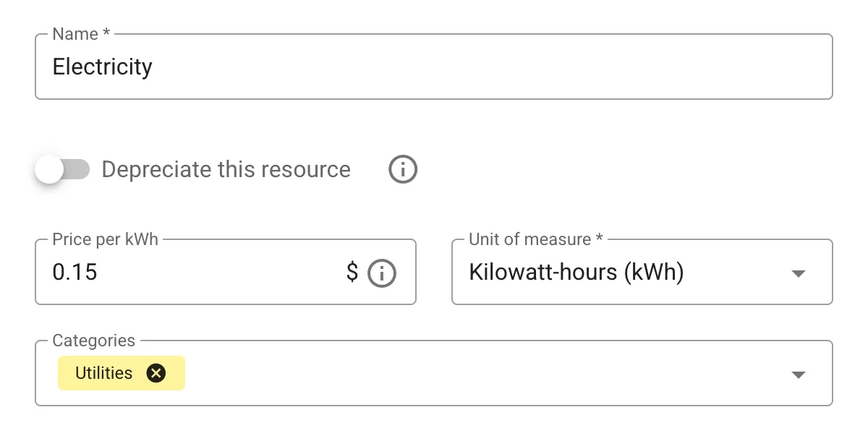This screenshot has width=868, height=441.
Task: Click the Kilowatt-hours (kWh) dropdown arrow
Action: pyautogui.click(x=799, y=273)
